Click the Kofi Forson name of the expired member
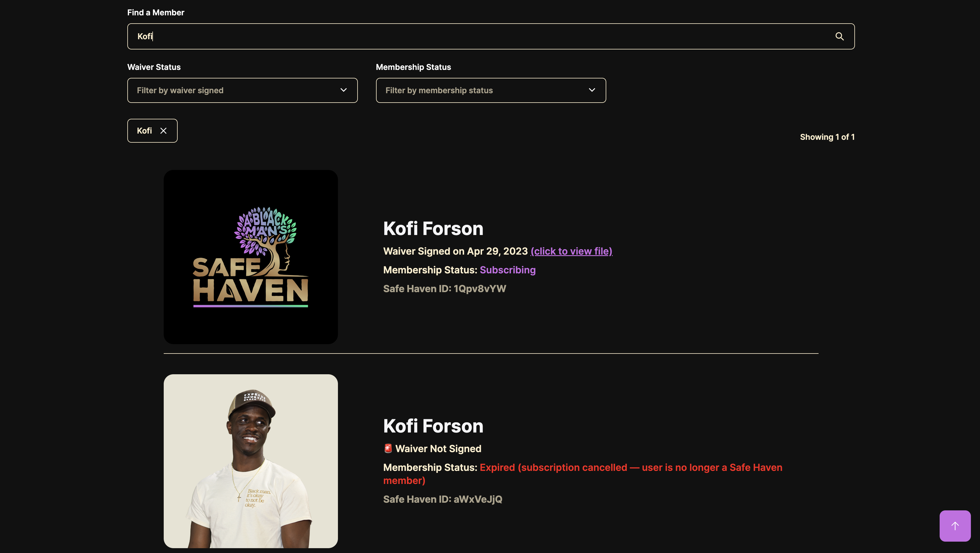980x553 pixels. point(433,426)
